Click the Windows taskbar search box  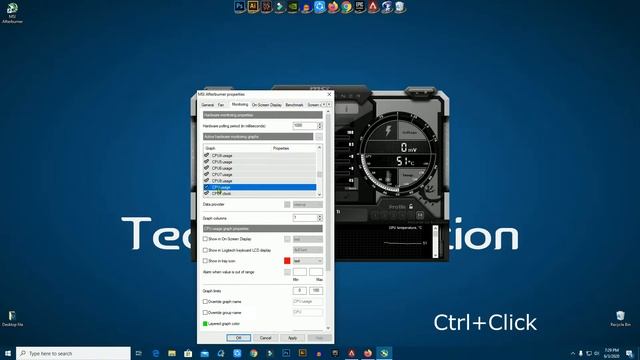pyautogui.click(x=73, y=353)
